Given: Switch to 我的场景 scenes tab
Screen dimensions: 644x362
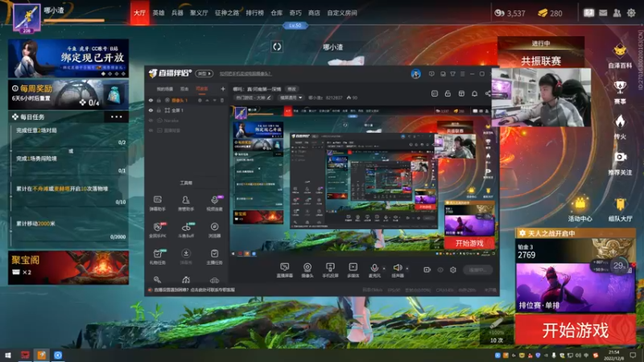Looking at the screenshot, I should (x=165, y=88).
